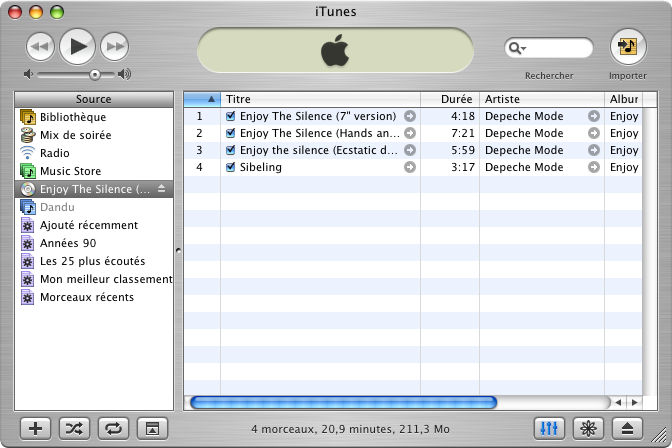Select track title Sibeling
The height and width of the screenshot is (448, 672).
[261, 167]
